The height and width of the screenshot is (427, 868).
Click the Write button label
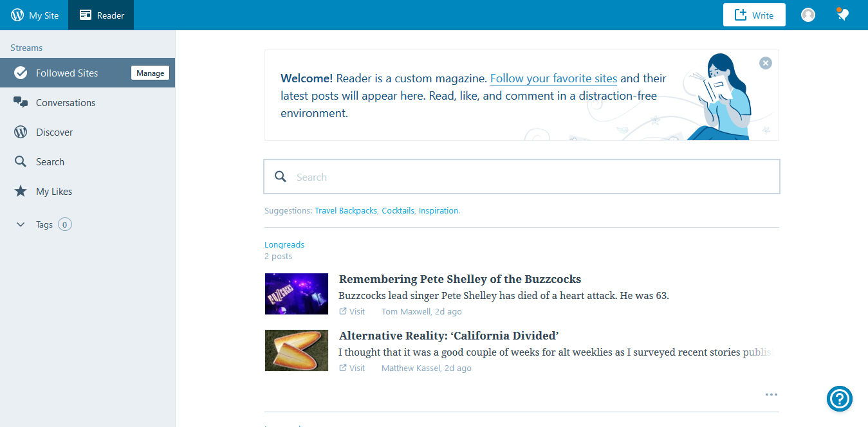click(763, 15)
